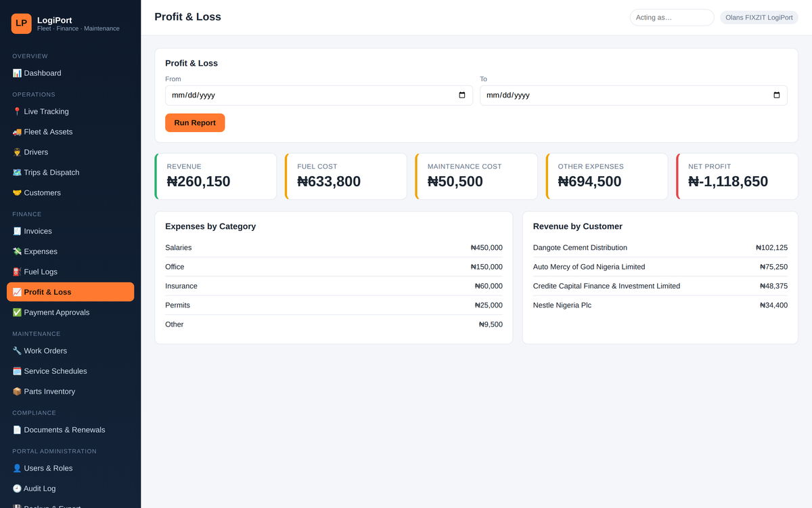The width and height of the screenshot is (812, 508).
Task: Click the Trips & Dispatch map icon
Action: 17,173
